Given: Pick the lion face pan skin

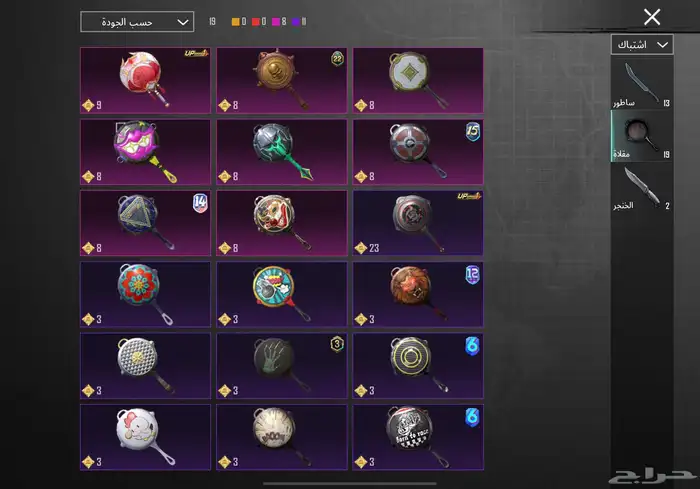Looking at the screenshot, I should pyautogui.click(x=418, y=295).
